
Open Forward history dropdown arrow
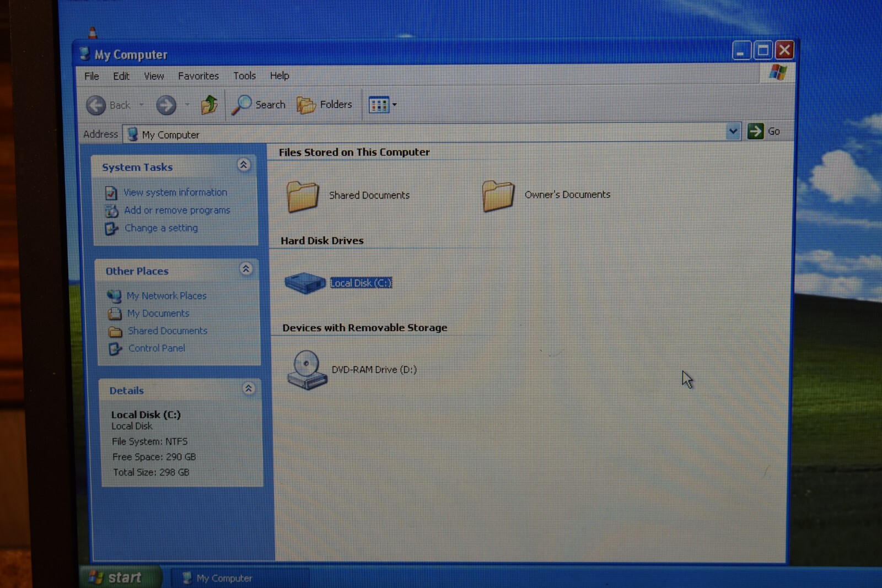point(187,105)
